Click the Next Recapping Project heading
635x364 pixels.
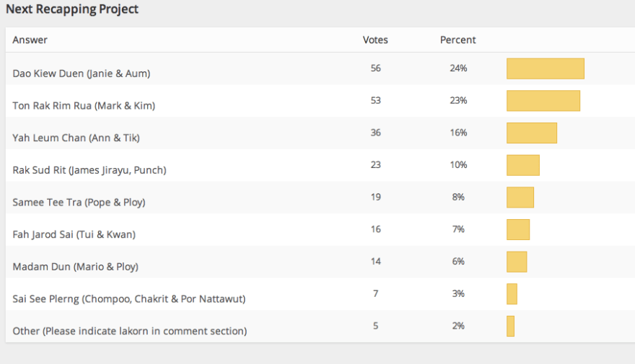tap(72, 9)
